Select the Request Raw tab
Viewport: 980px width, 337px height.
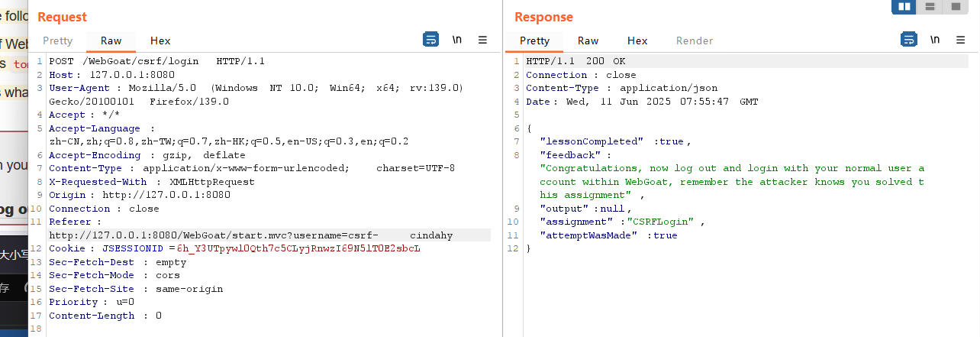point(111,41)
